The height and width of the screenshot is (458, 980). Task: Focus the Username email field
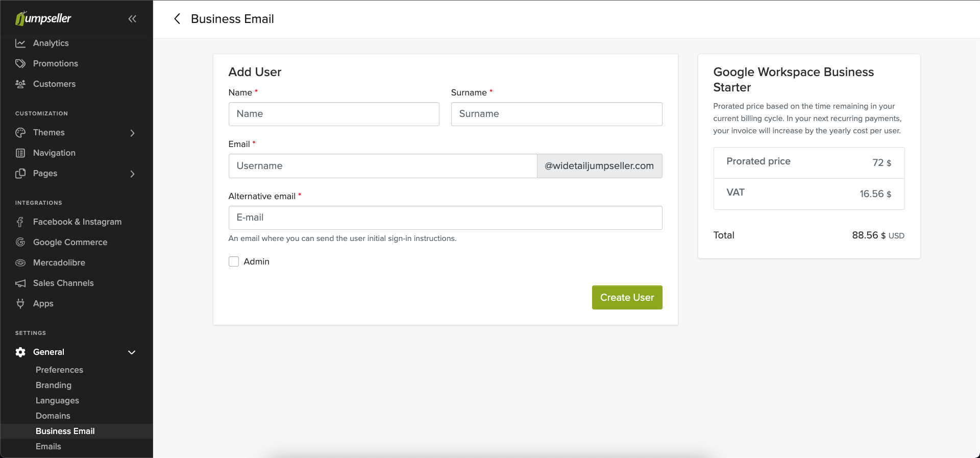point(382,166)
